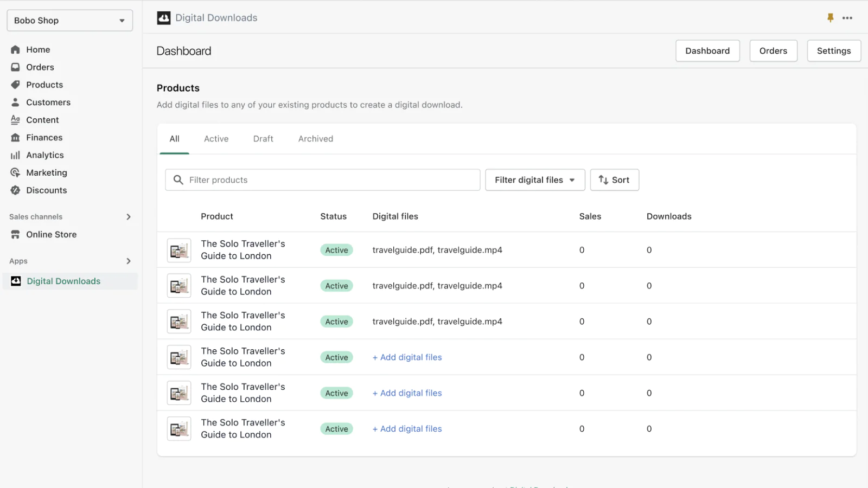Switch to the Archived products tab
The width and height of the screenshot is (868, 488).
tap(315, 139)
